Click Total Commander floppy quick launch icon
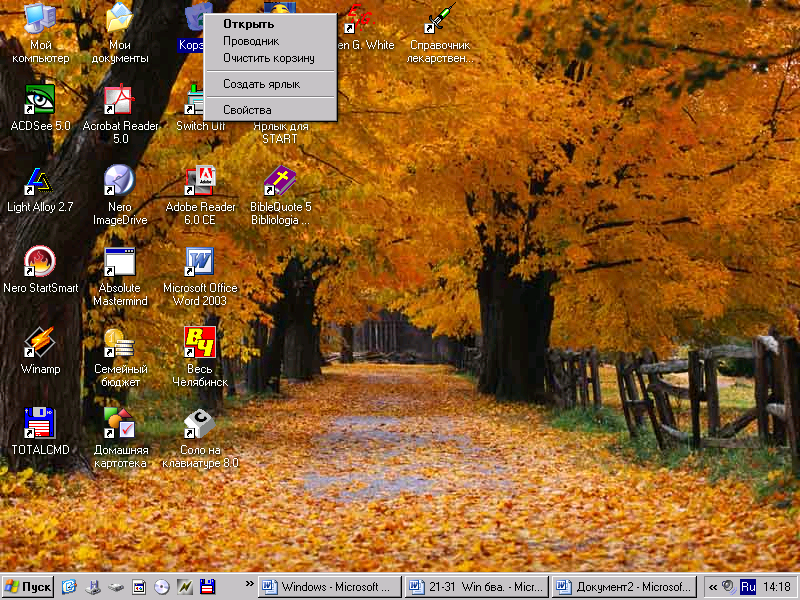Image resolution: width=800 pixels, height=600 pixels. (208, 587)
